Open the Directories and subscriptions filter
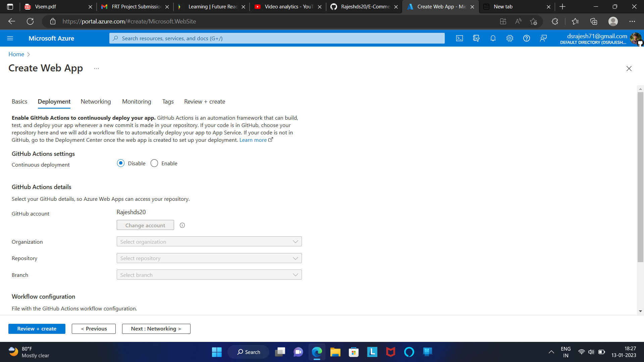This screenshot has height=362, width=644. 476,38
